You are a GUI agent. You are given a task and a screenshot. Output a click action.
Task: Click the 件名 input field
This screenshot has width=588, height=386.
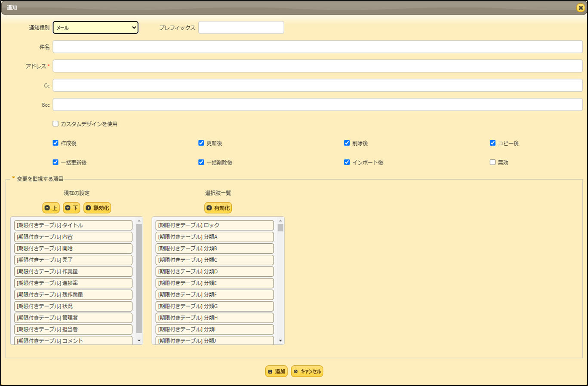click(317, 47)
